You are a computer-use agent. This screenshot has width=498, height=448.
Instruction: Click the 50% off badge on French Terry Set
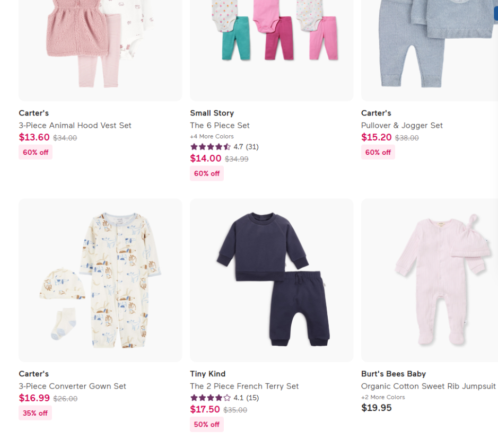tap(207, 424)
